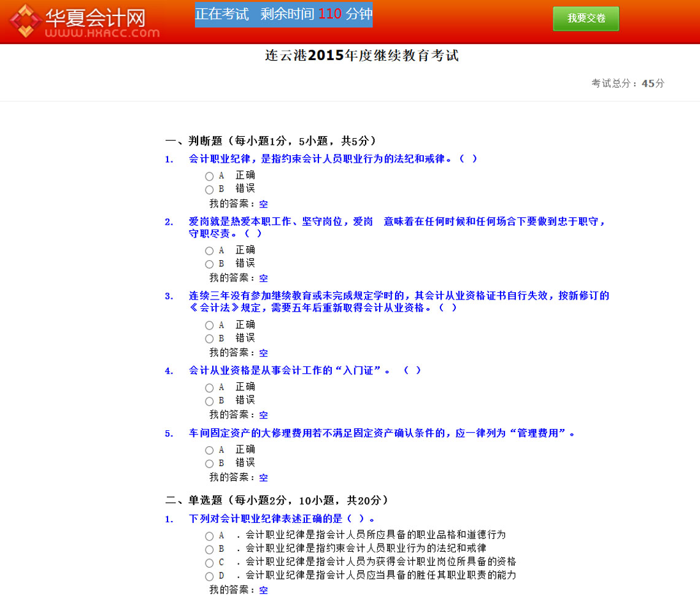Mark question 3 on 继续教育 as 正确
The width and height of the screenshot is (700, 599).
[x=209, y=325]
